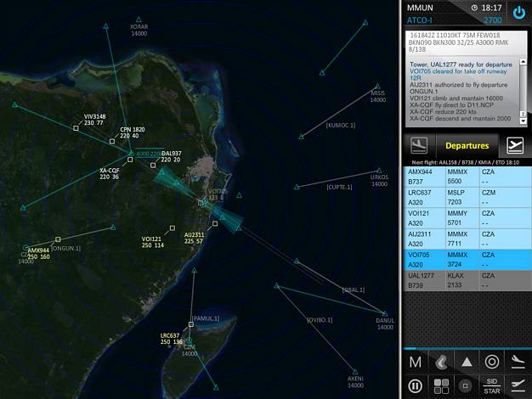
Task: Click the circle-square target icon
Action: (466, 385)
